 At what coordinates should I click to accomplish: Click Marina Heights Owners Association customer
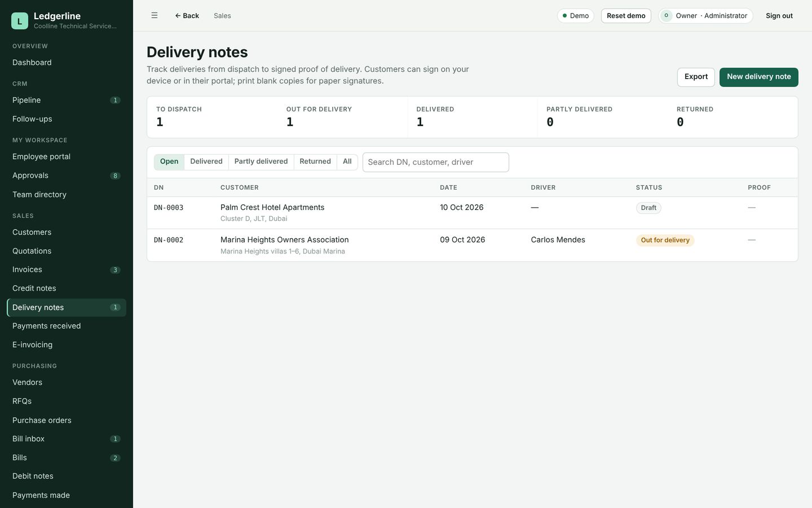coord(285,239)
